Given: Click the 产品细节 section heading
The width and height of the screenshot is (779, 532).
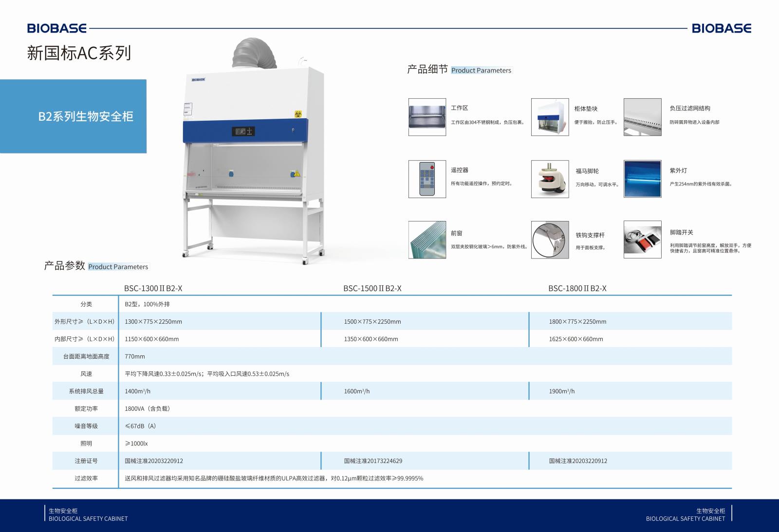Looking at the screenshot, I should [427, 69].
